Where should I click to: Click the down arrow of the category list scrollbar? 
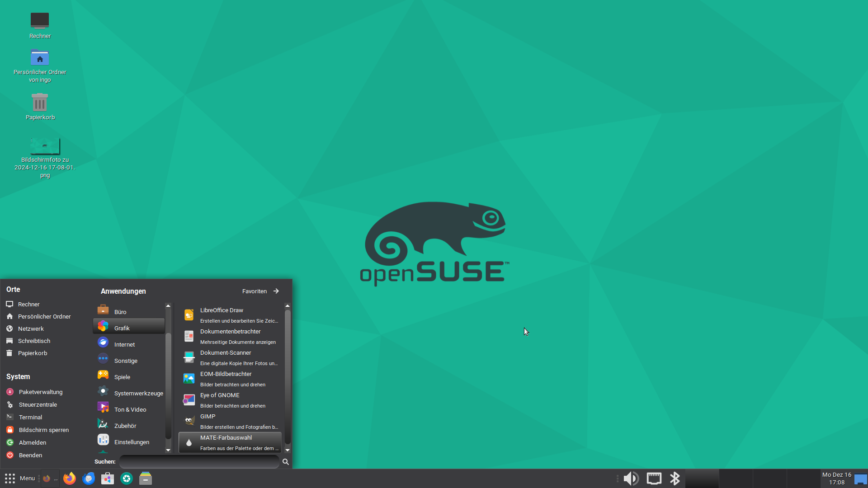tap(168, 450)
